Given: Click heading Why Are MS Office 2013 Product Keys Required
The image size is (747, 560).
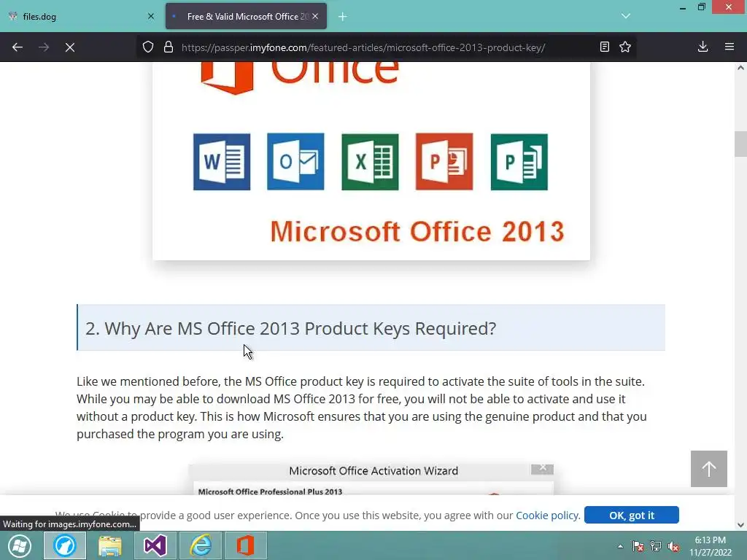Looking at the screenshot, I should tap(290, 328).
